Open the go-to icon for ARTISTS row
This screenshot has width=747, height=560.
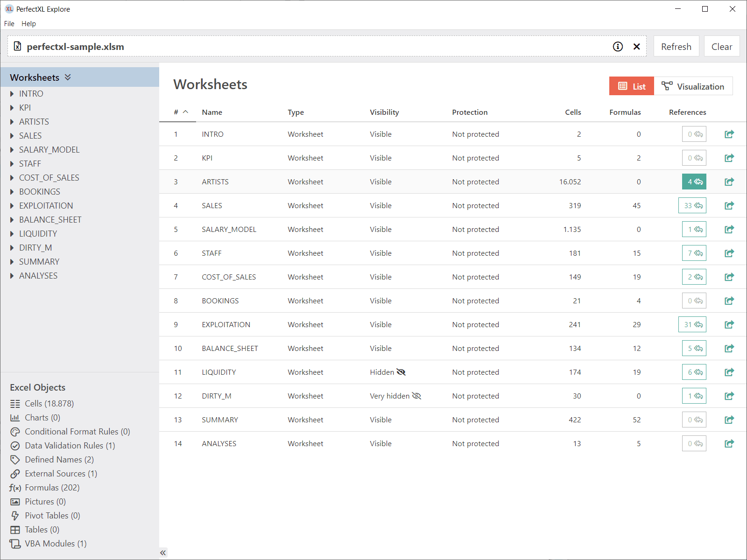pos(729,182)
